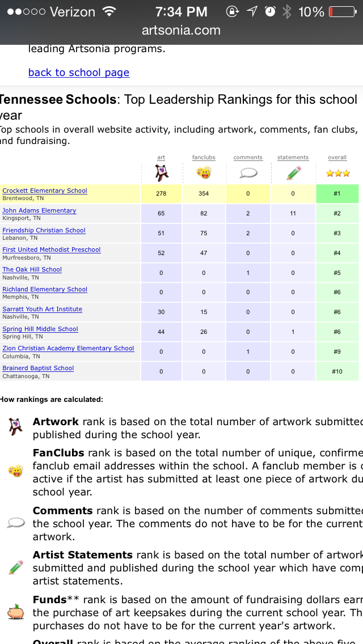This screenshot has width=363, height=644.
Task: Open Sarratt Youth Art Institute link
Action: [x=43, y=309]
